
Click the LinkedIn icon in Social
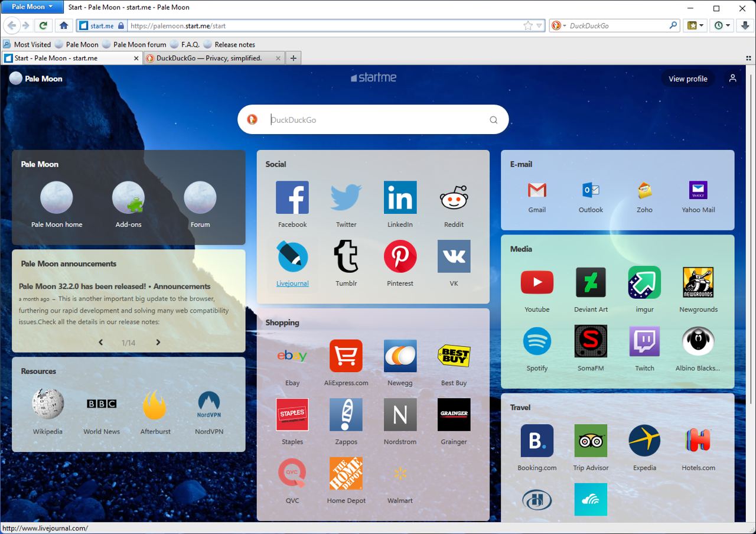(400, 197)
